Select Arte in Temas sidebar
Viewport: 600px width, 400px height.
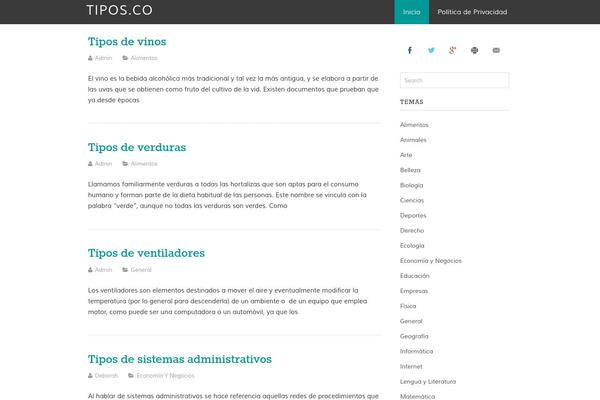tap(406, 155)
